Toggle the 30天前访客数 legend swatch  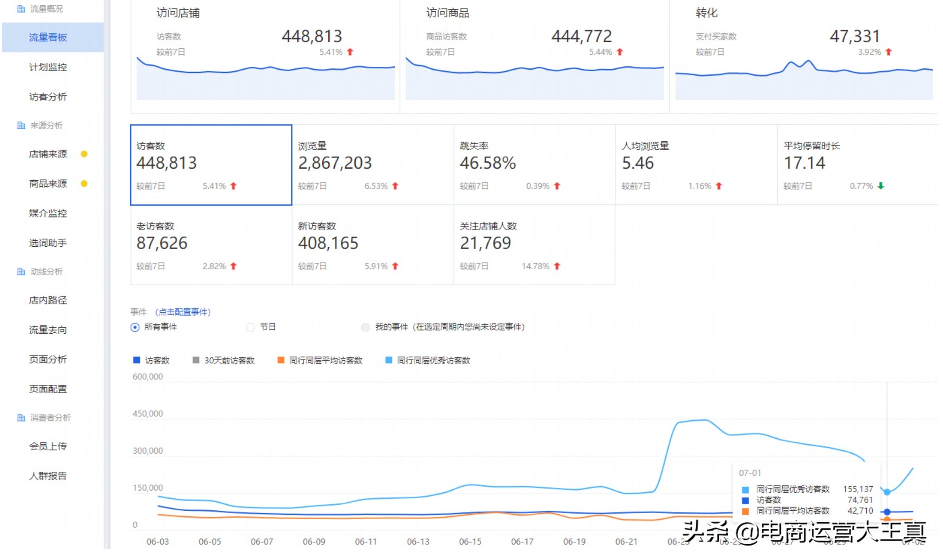[196, 360]
